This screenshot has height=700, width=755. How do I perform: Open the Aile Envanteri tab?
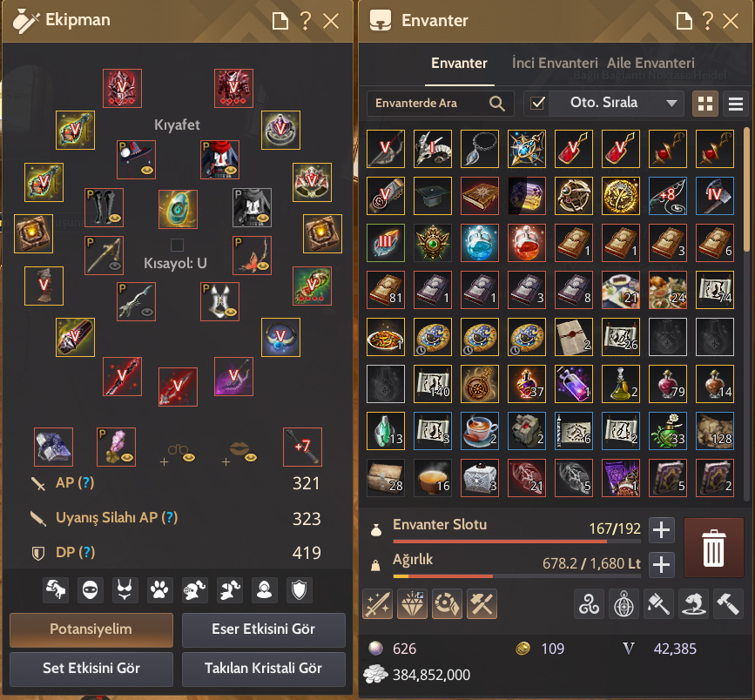651,63
